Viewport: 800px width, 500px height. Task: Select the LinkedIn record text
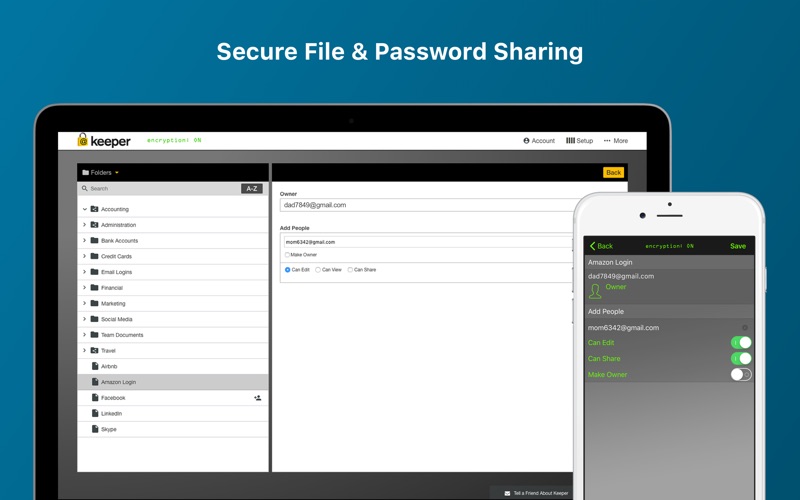(x=111, y=414)
